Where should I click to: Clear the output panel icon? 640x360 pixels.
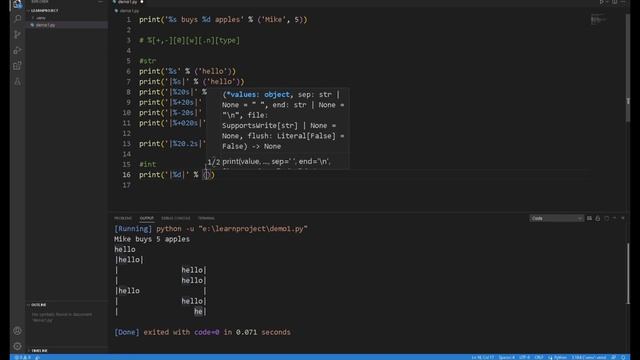[589, 218]
